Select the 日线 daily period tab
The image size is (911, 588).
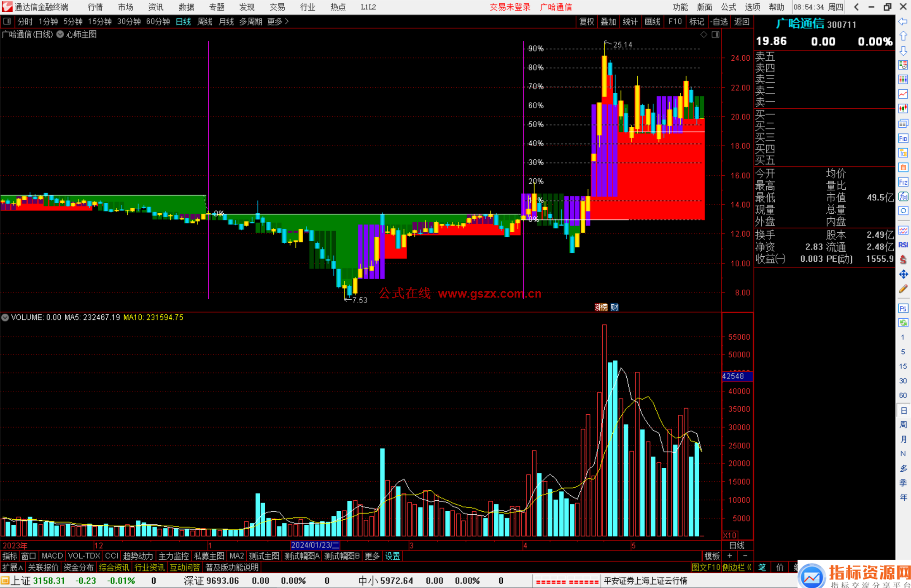pyautogui.click(x=183, y=21)
